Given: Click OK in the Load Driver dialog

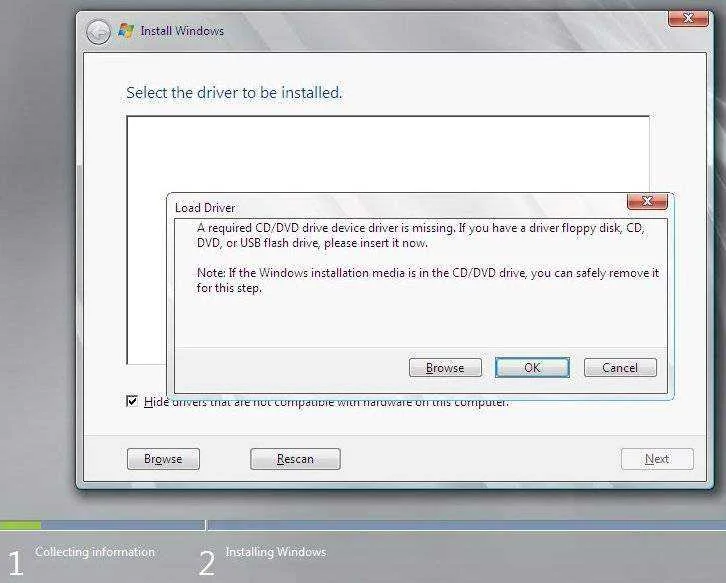Looking at the screenshot, I should 532,368.
